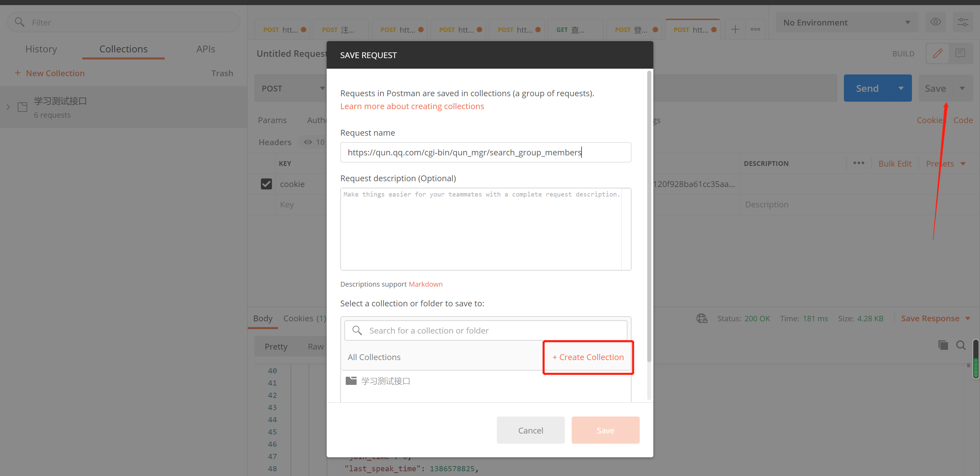Click the + Create Collection link
Image resolution: width=980 pixels, height=476 pixels.
click(x=588, y=357)
